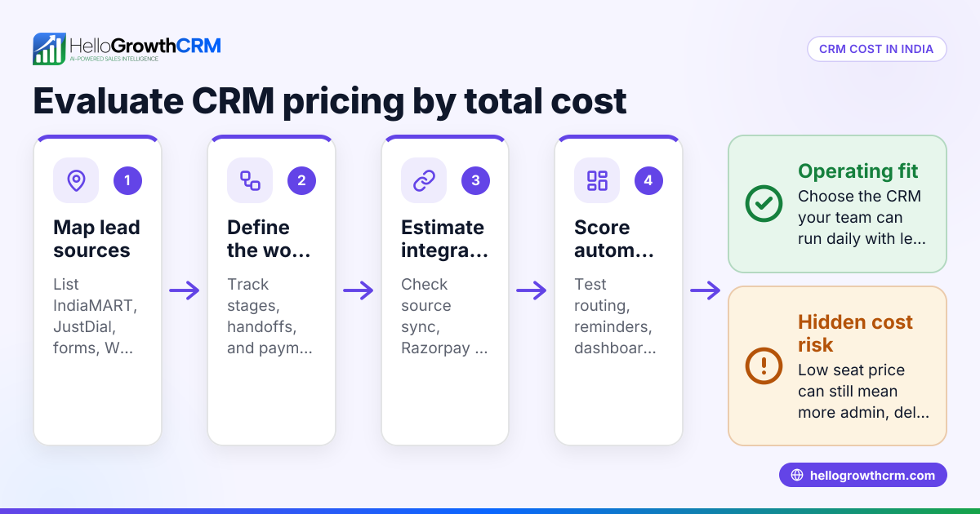Click the 'Estimate integra...' heading

(x=443, y=239)
